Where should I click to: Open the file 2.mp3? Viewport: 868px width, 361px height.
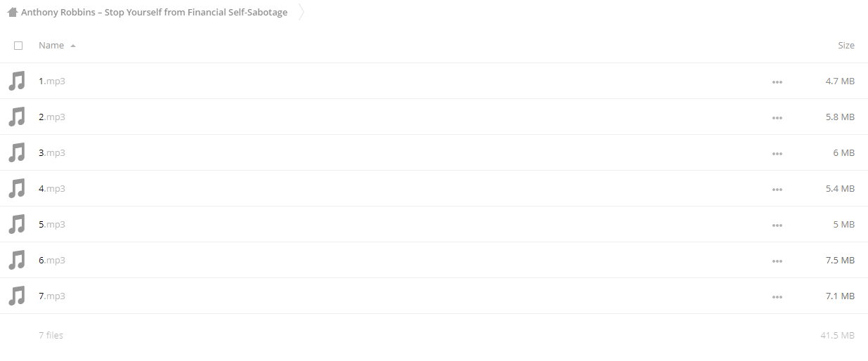tap(52, 117)
